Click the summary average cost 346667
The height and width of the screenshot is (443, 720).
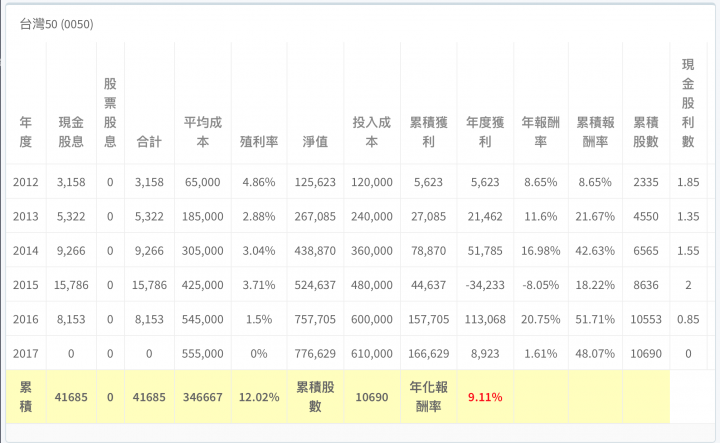tap(202, 397)
